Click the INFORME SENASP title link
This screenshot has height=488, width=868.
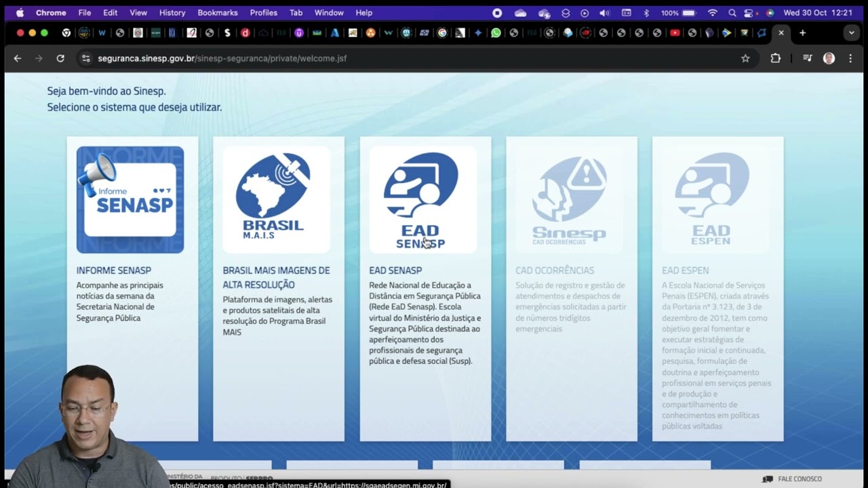pos(114,270)
